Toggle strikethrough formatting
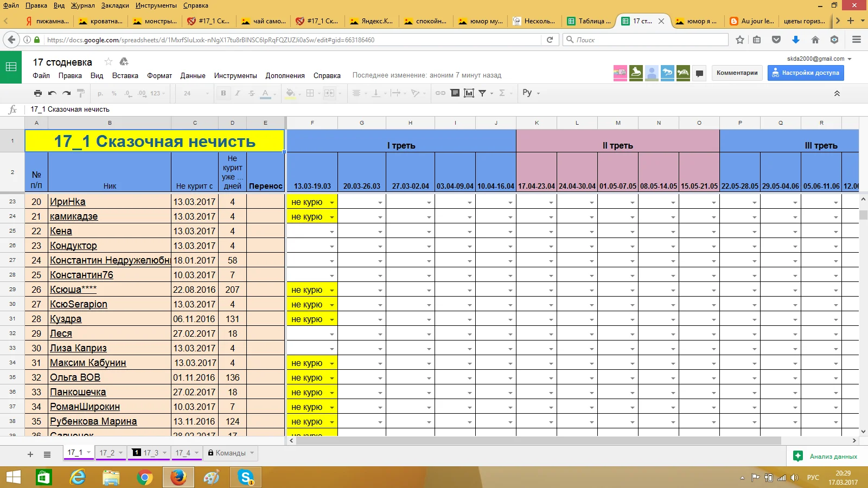This screenshot has width=868, height=488. 251,93
